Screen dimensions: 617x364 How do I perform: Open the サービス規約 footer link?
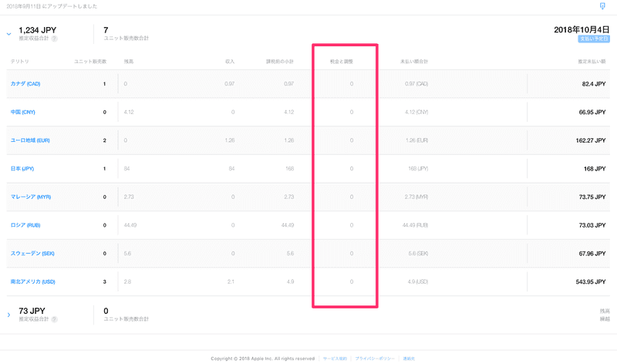click(x=335, y=359)
